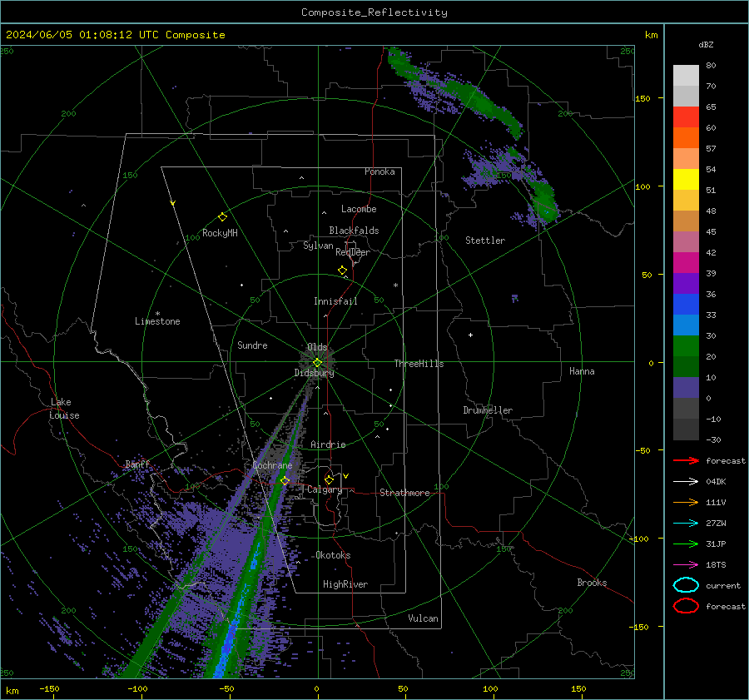Click the Innisfail label

[335, 301]
